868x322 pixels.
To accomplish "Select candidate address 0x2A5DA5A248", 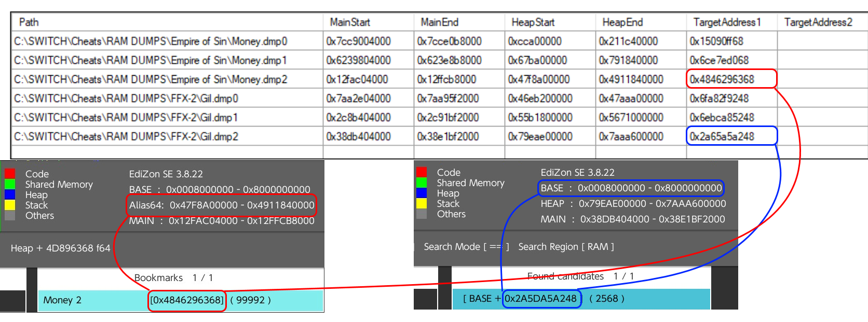I will pyautogui.click(x=540, y=299).
